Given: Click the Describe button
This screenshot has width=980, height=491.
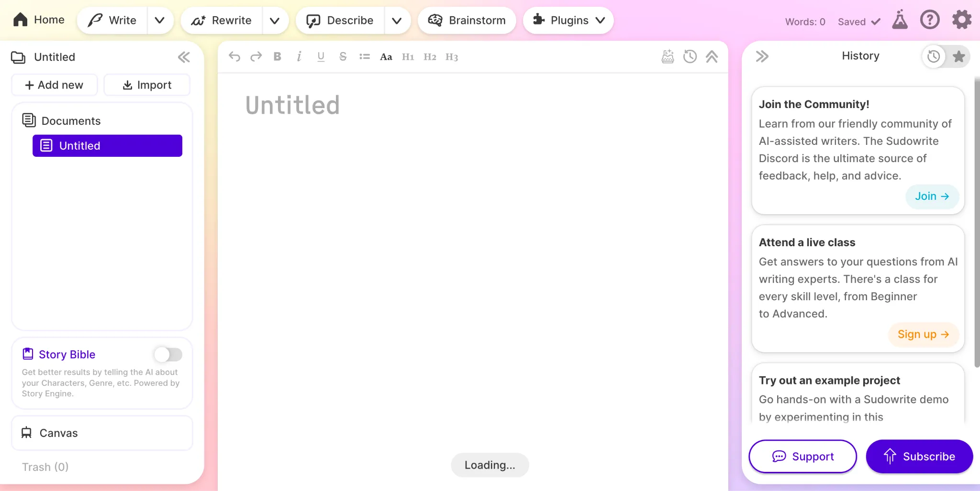Looking at the screenshot, I should coord(340,20).
